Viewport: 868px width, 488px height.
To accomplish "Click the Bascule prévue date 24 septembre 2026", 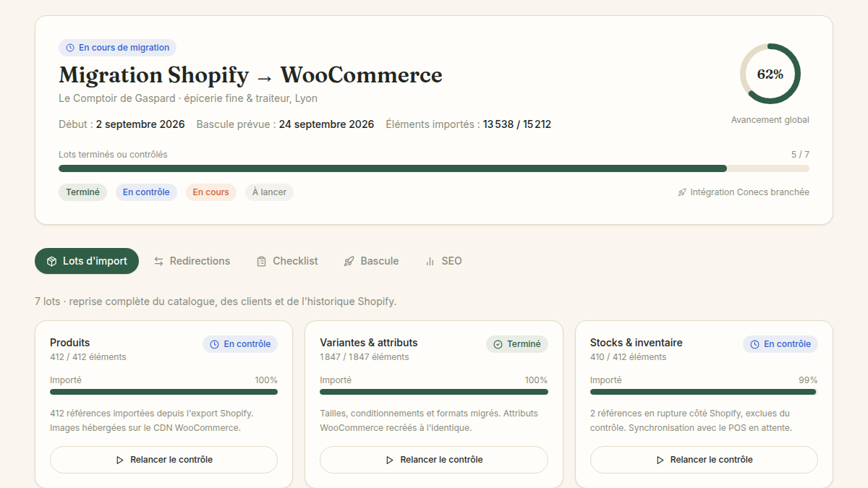I will click(x=327, y=124).
